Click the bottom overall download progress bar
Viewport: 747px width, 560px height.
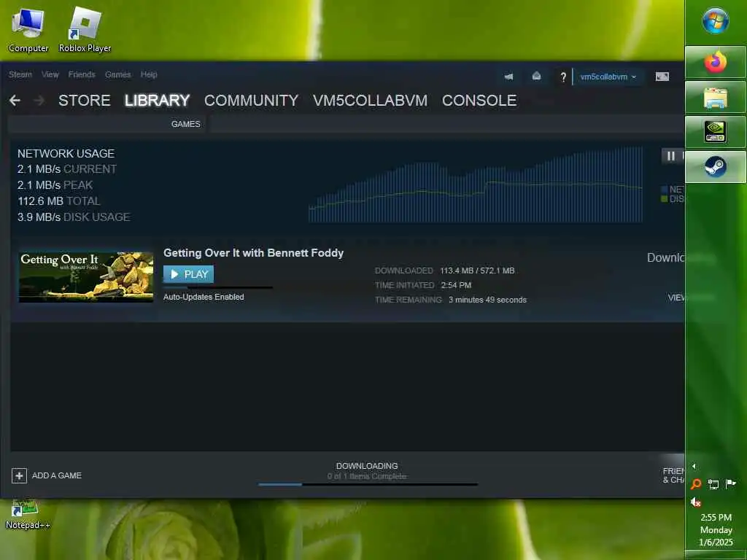(368, 484)
